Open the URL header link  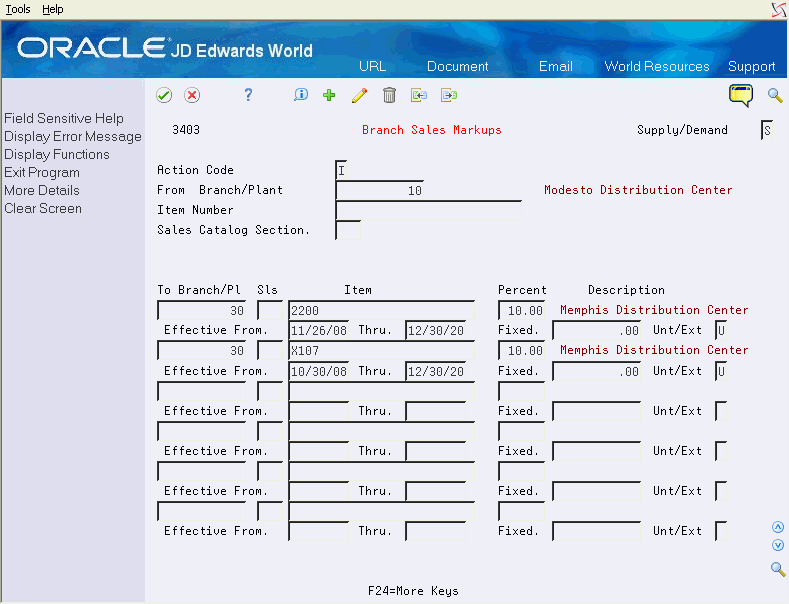(372, 66)
